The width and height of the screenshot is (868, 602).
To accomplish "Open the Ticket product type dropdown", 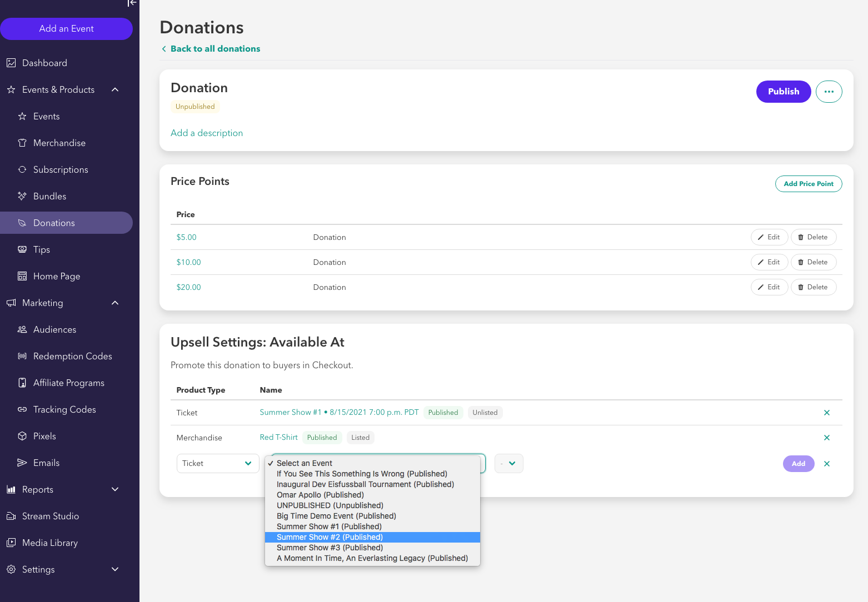I will click(x=217, y=464).
